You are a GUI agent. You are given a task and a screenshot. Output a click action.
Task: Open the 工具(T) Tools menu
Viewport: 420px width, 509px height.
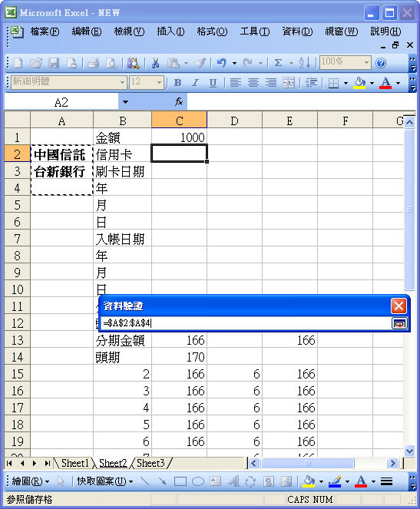tap(255, 31)
